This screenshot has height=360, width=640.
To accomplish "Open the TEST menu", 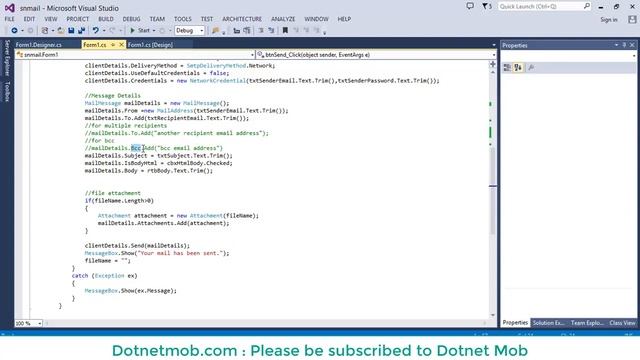I will [207, 19].
